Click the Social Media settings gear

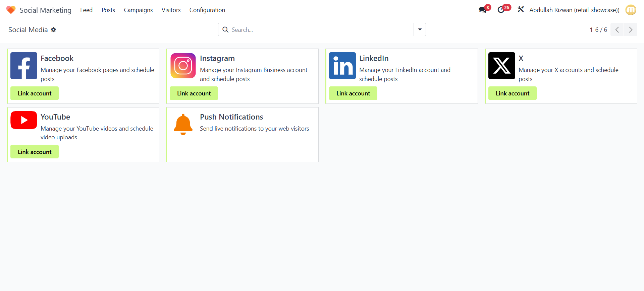54,30
